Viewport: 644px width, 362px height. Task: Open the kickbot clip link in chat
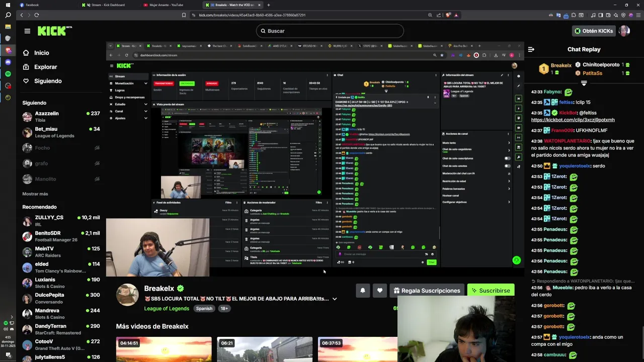pos(573,120)
